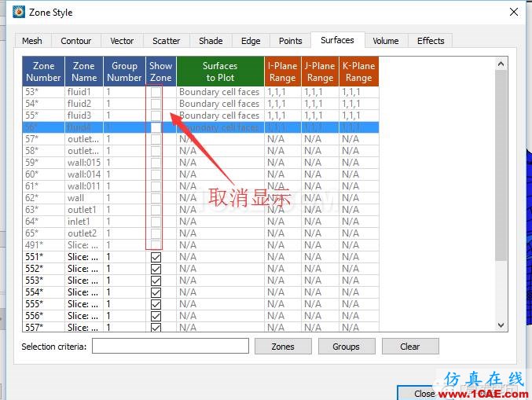Uncheck Show Zone for zone 552
This screenshot has width=532, height=400.
coord(156,269)
